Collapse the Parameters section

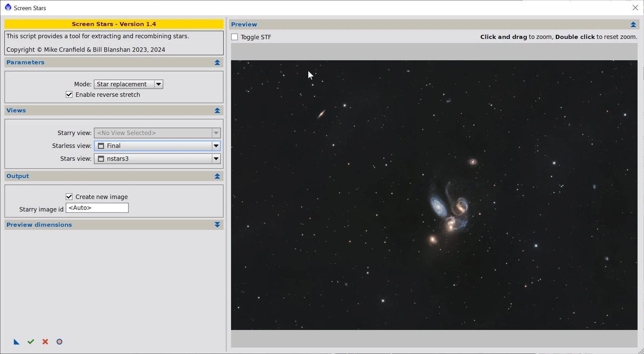pyautogui.click(x=217, y=63)
